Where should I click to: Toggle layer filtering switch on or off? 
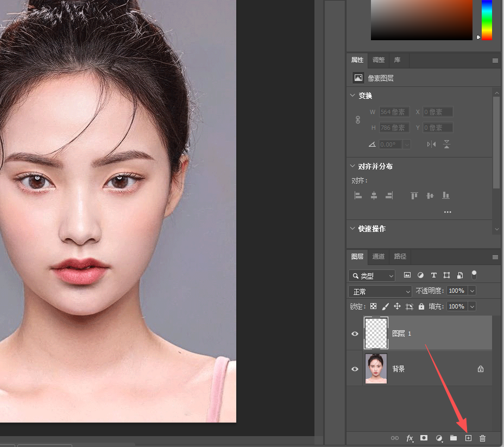474,275
